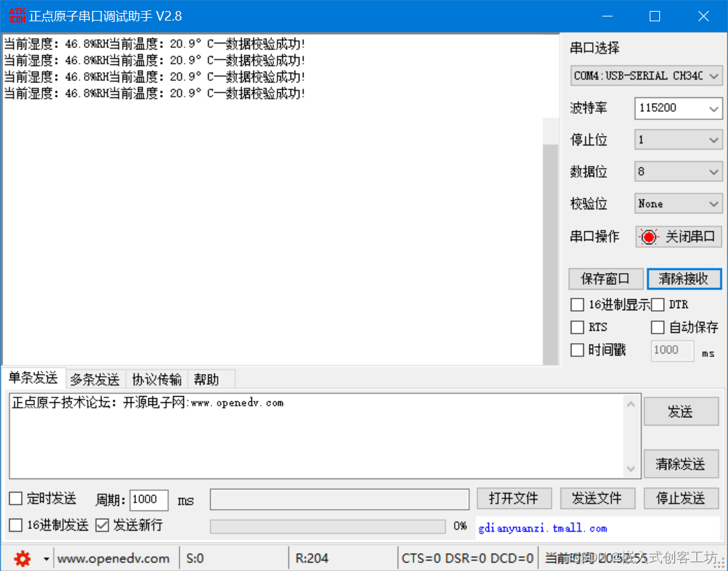Click the 清除接收 button to clear received data
The image size is (728, 571).
[x=684, y=279]
